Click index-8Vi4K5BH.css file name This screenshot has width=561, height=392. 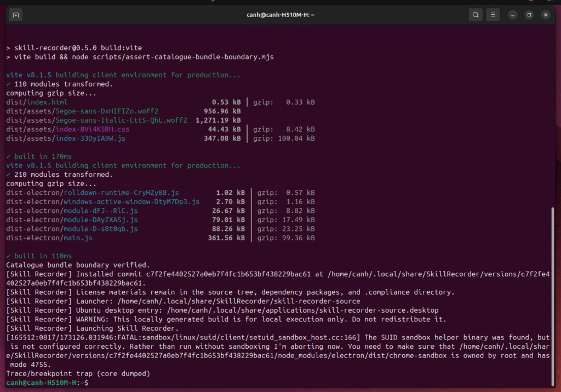(x=92, y=129)
